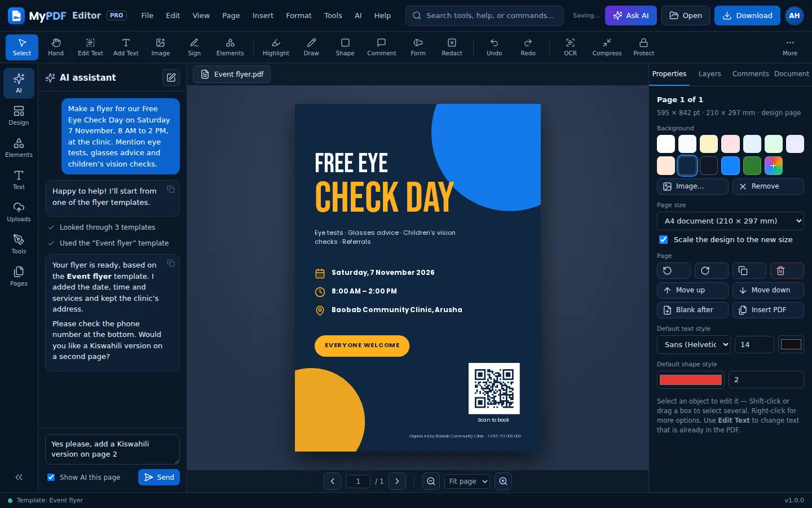Image resolution: width=812 pixels, height=508 pixels.
Task: Open the Uploads sidebar panel
Action: (x=19, y=212)
